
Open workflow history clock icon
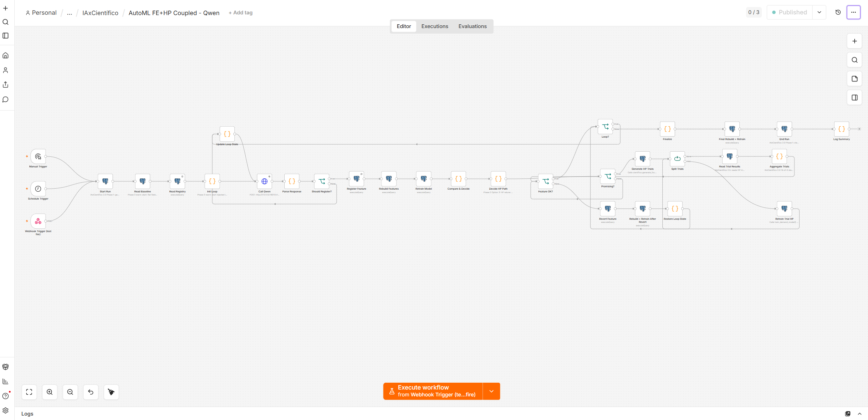(838, 12)
